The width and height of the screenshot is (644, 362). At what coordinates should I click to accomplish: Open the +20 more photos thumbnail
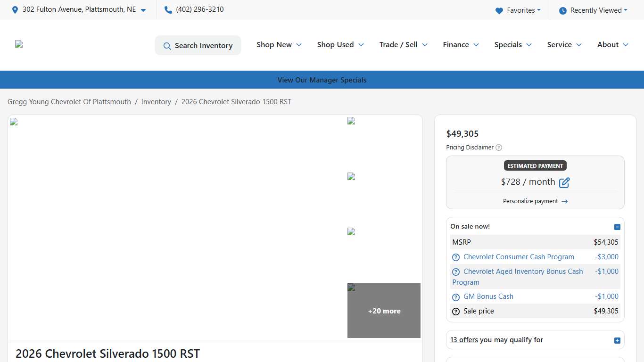click(384, 311)
